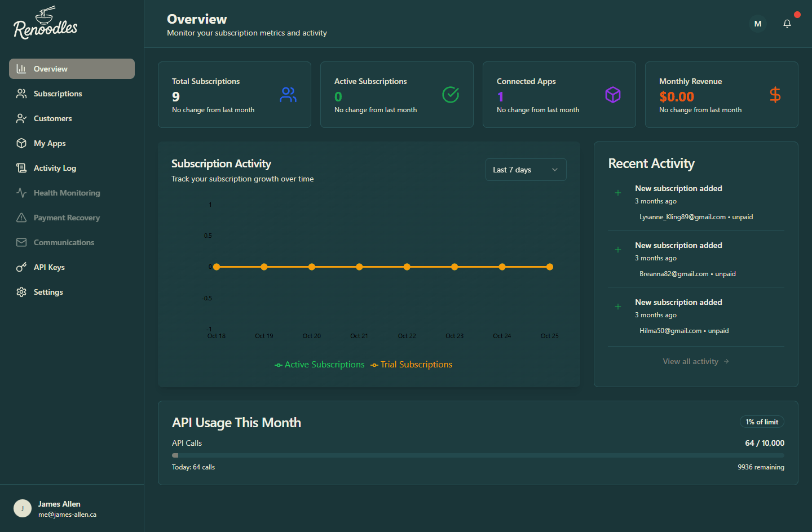This screenshot has width=812, height=532.
Task: Click the Active Subscriptions checkmark icon
Action: 451,95
